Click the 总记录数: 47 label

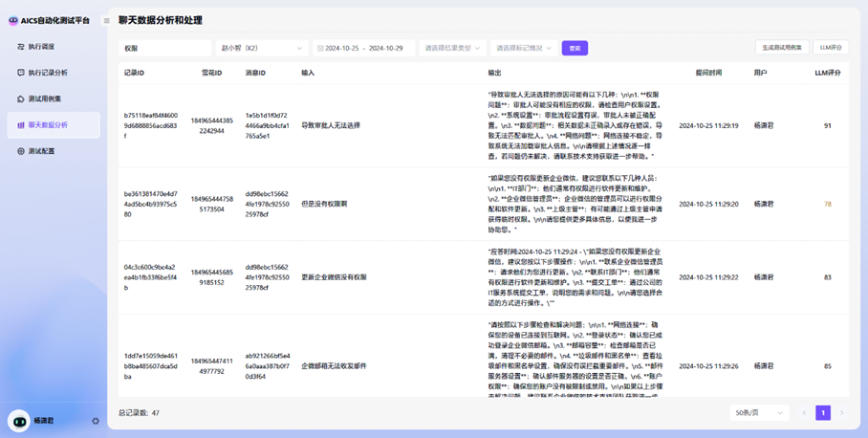click(139, 412)
